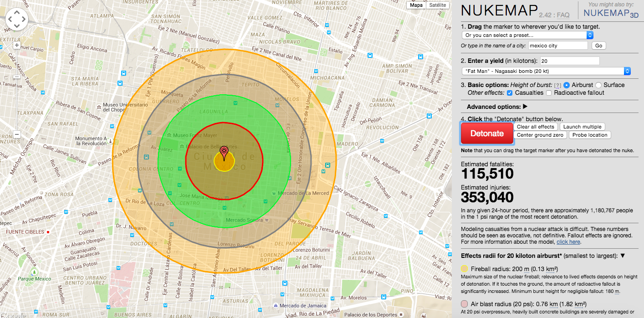Click the Mercado de Jamaica map icon
The image size is (644, 318).
point(276,306)
